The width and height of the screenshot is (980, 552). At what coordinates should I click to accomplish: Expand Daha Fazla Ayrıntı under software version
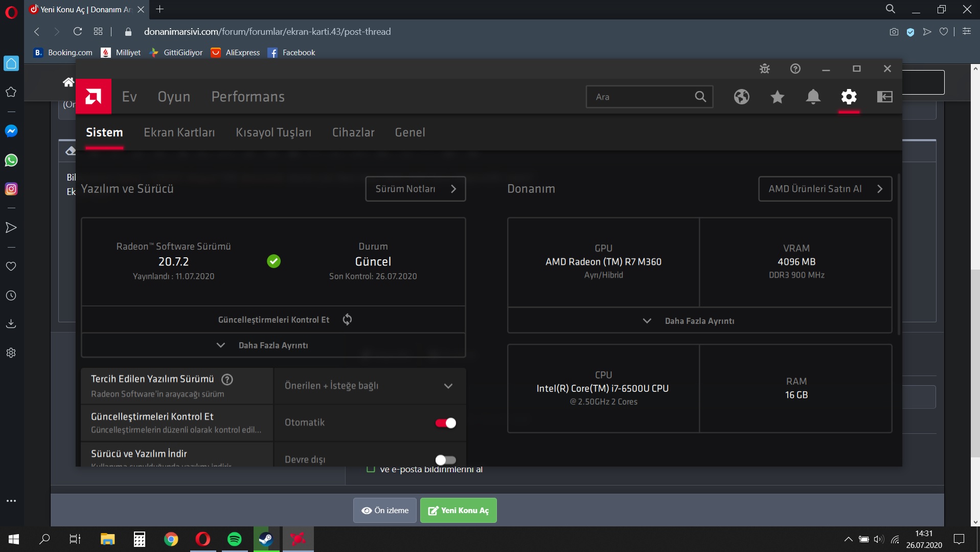click(x=273, y=345)
